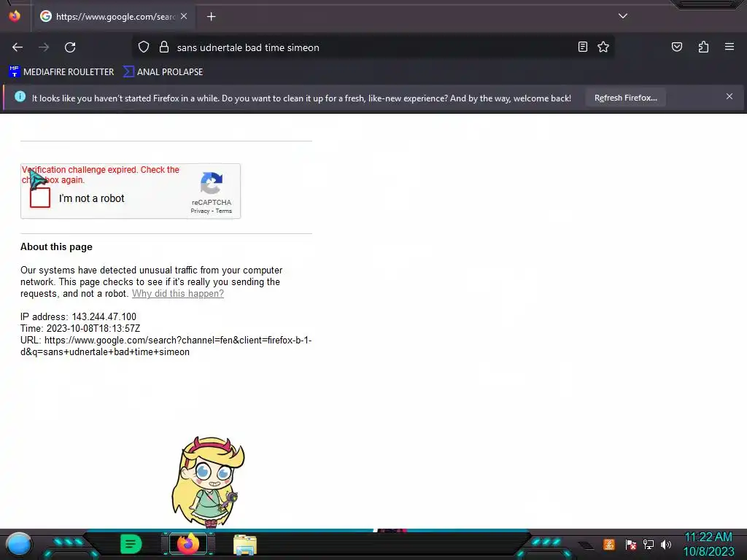Click the Firefox taskbar icon

(188, 544)
